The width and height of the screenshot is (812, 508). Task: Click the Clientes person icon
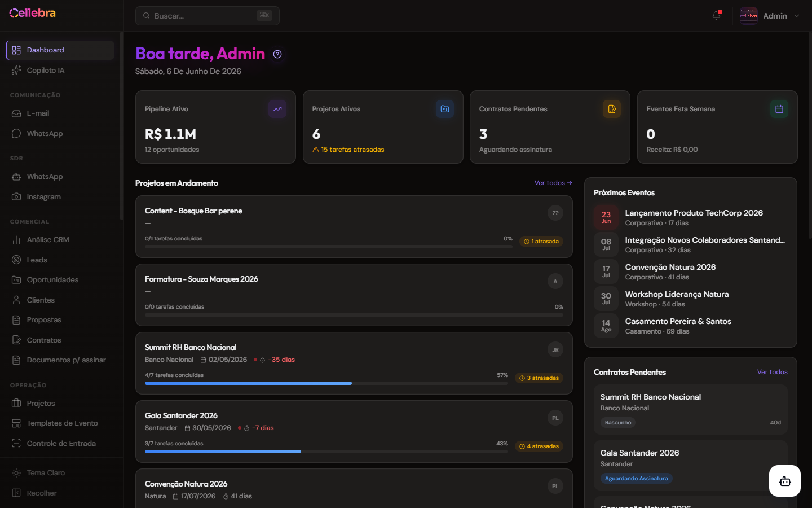coord(16,300)
